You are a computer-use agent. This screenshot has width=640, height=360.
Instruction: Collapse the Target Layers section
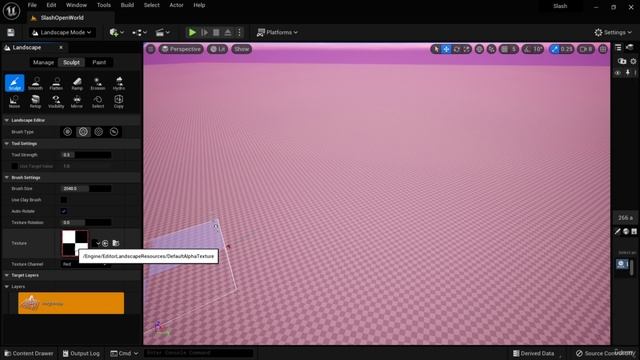point(7,276)
